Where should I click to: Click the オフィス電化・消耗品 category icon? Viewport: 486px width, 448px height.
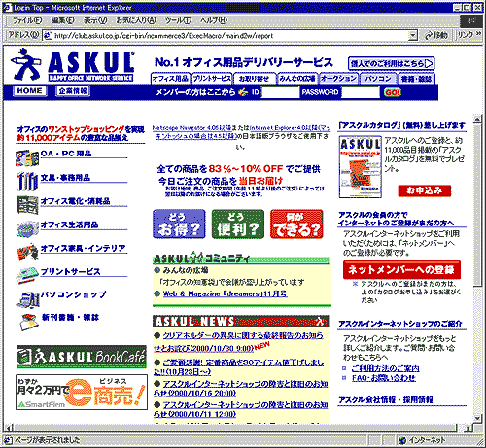click(27, 205)
